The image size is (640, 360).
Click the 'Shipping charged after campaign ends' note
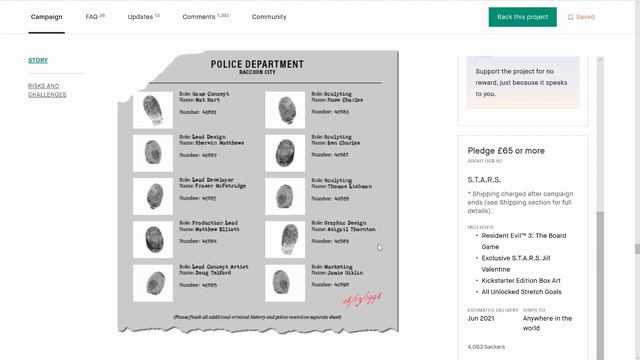click(x=520, y=202)
